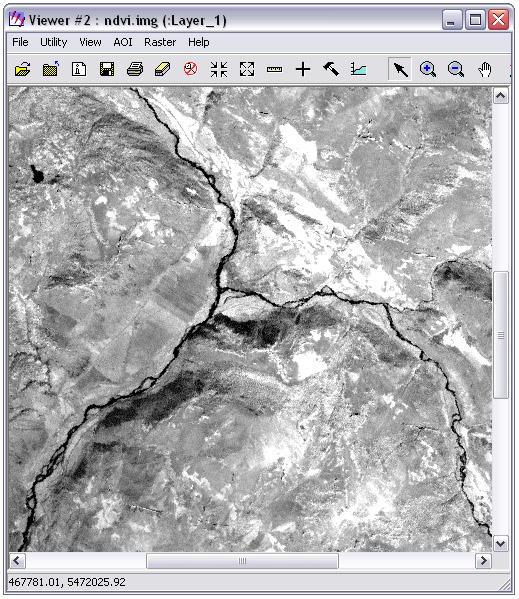Click the open layer folder icon

(x=23, y=70)
